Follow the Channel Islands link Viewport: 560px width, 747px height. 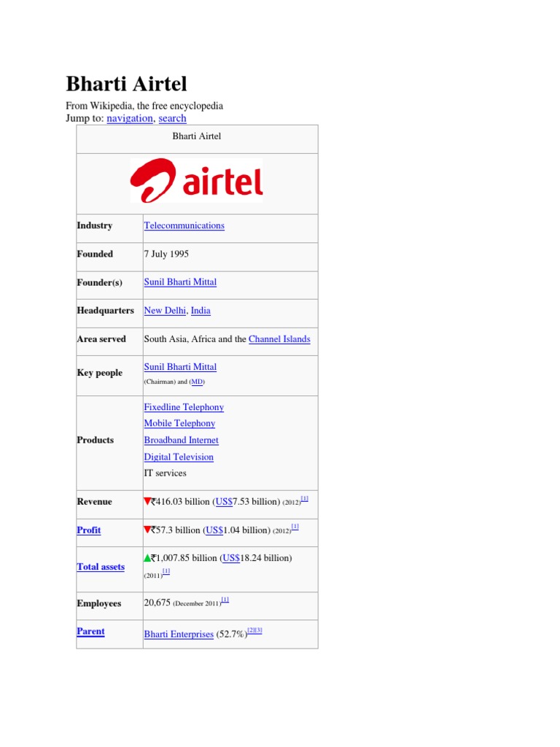pyautogui.click(x=279, y=338)
